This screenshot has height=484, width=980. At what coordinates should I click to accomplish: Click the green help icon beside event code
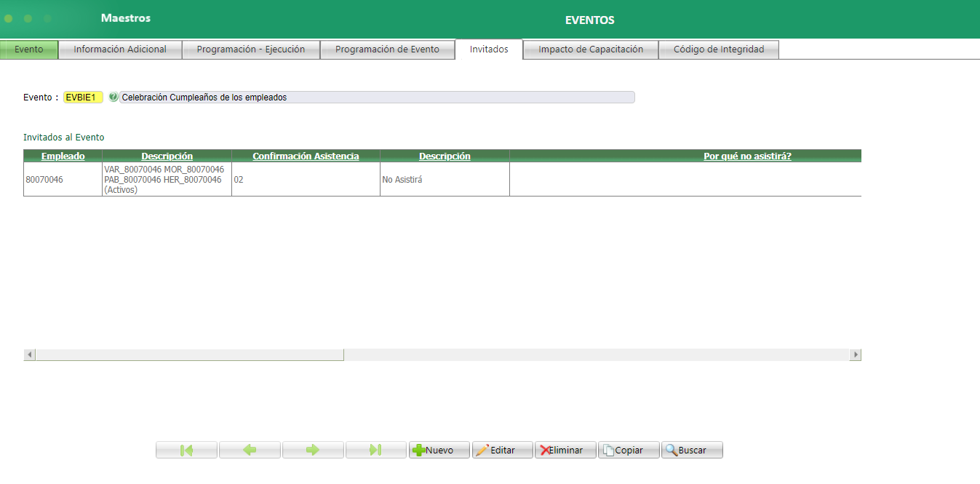click(x=113, y=97)
